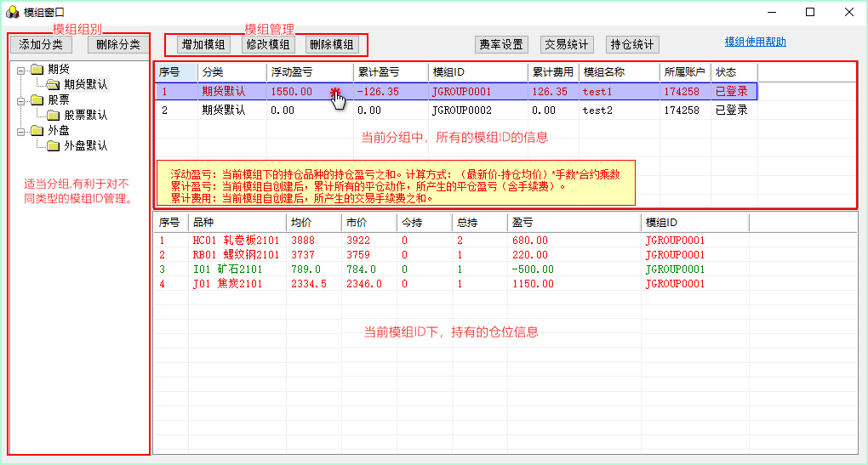Screen dimensions: 868x465
Task: Select the 外盘 category label
Action: 58,130
